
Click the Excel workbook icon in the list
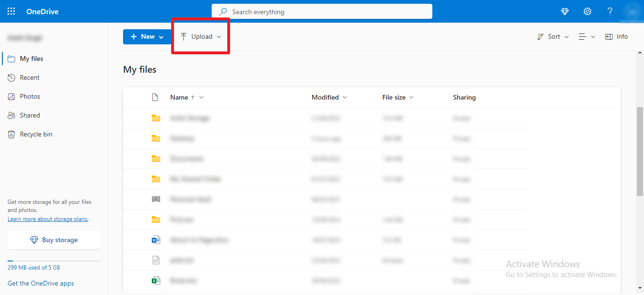[x=156, y=280]
